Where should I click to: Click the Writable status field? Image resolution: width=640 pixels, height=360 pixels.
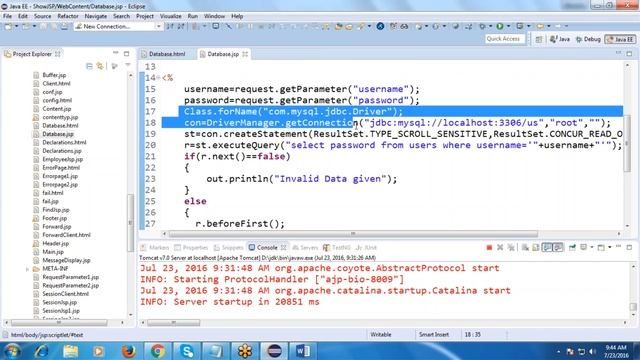(381, 335)
